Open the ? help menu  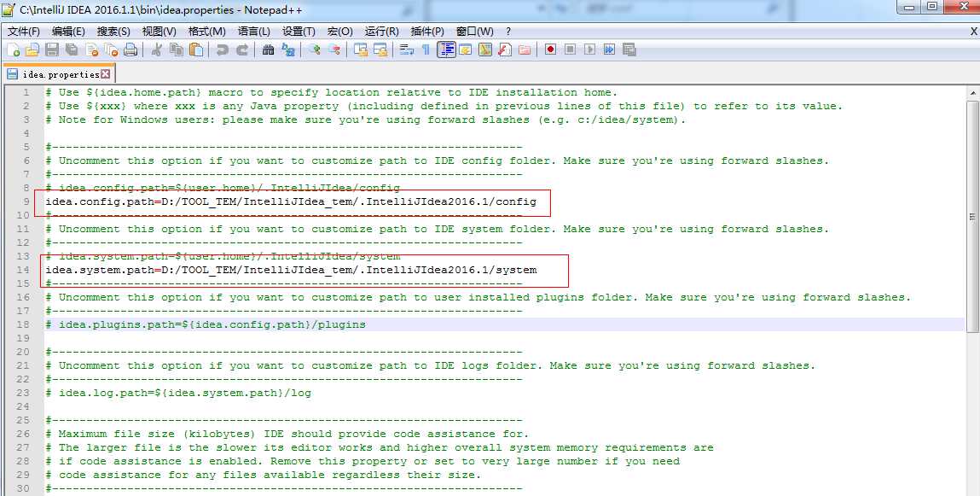[x=508, y=32]
